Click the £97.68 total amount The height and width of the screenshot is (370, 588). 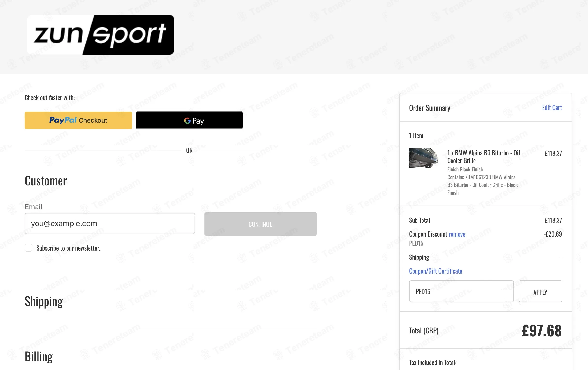pyautogui.click(x=541, y=331)
